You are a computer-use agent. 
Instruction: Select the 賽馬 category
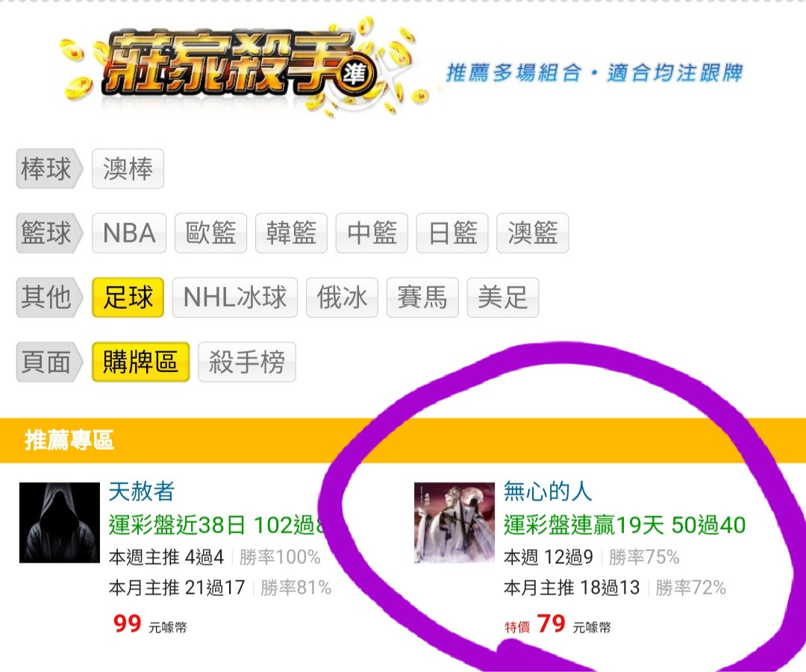pos(422,298)
